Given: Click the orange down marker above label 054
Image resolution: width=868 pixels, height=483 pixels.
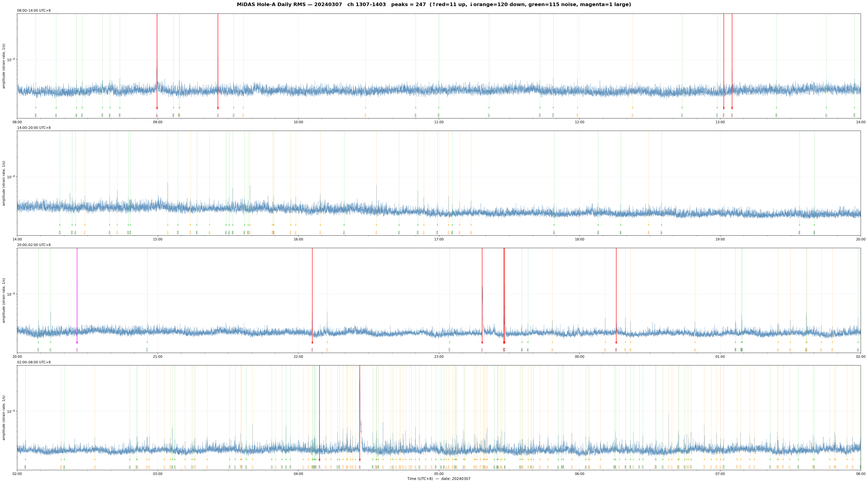Looking at the screenshot, I should 377,225.
